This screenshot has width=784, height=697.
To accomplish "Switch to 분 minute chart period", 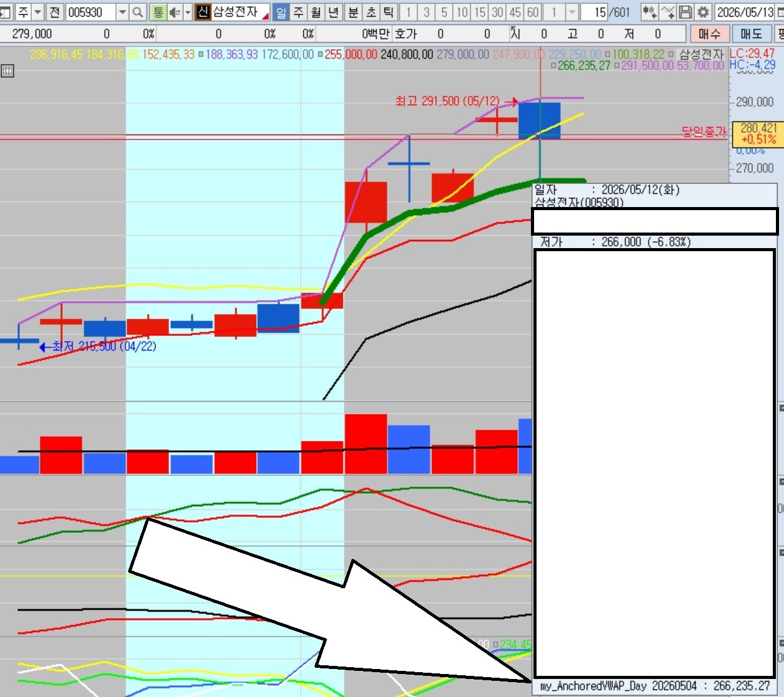I will [x=353, y=12].
